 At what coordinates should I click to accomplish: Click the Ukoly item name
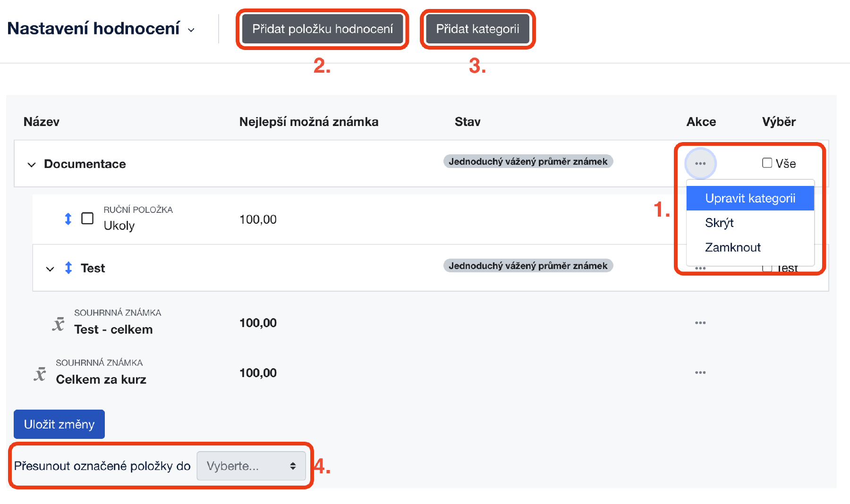click(x=119, y=226)
